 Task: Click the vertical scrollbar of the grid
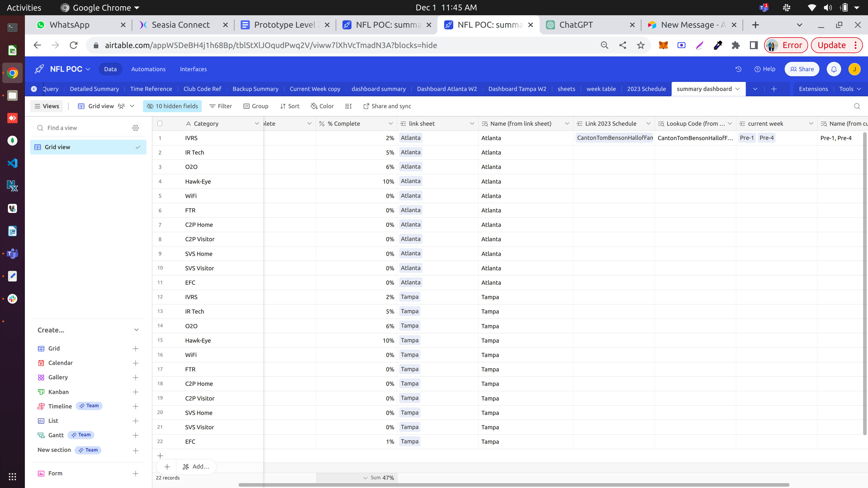click(865, 284)
